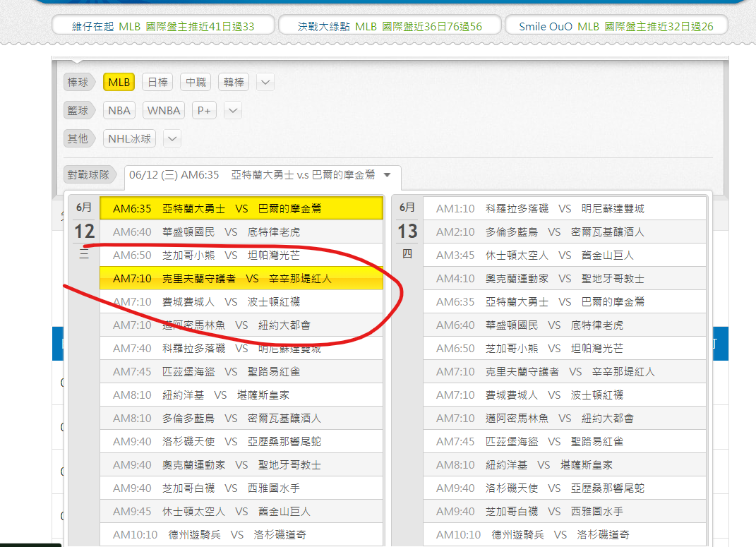Choose June 12 AM7:10 克里夫蘭守護者 VS 辛辛那堤紅人
Viewport: 756px width, 547px height.
[241, 279]
